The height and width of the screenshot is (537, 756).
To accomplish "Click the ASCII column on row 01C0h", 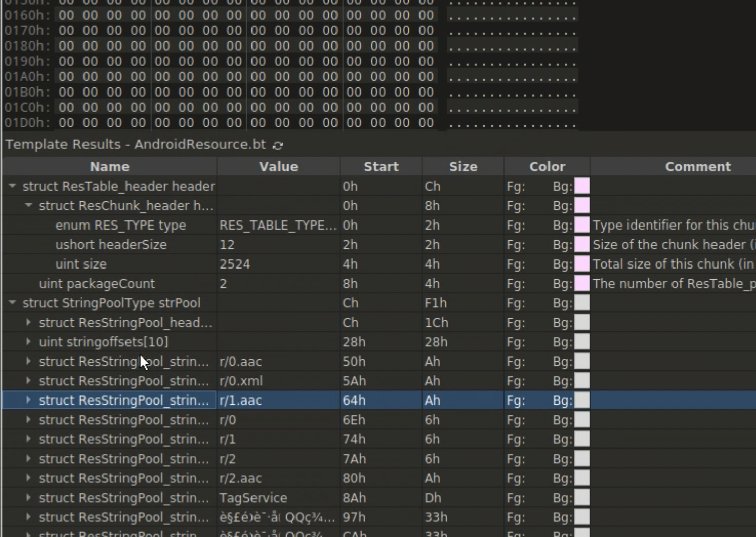I will [512, 107].
